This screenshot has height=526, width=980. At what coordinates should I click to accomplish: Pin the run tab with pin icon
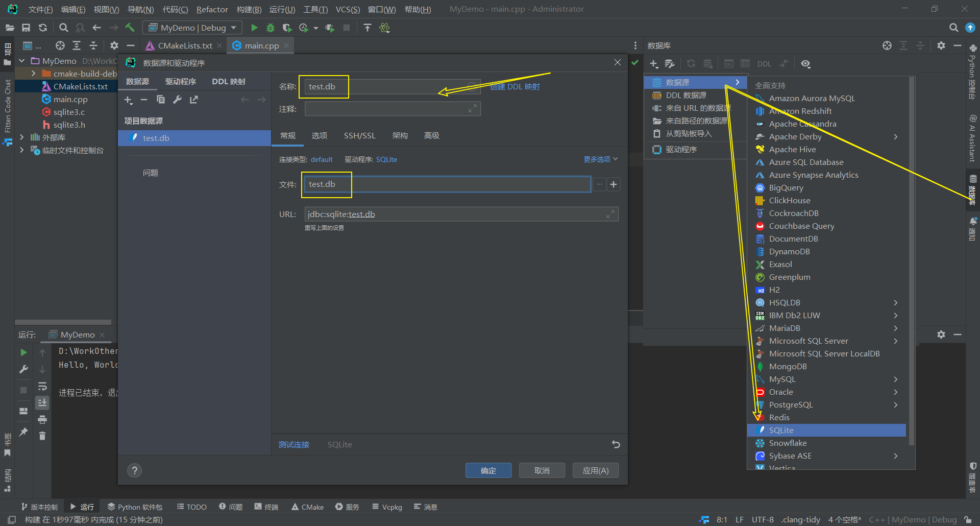[x=23, y=432]
